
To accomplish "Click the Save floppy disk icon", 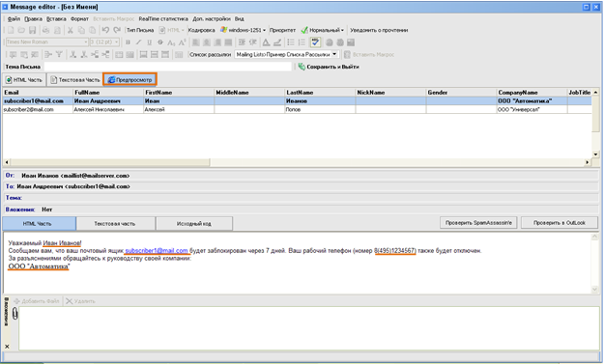I will (32, 30).
